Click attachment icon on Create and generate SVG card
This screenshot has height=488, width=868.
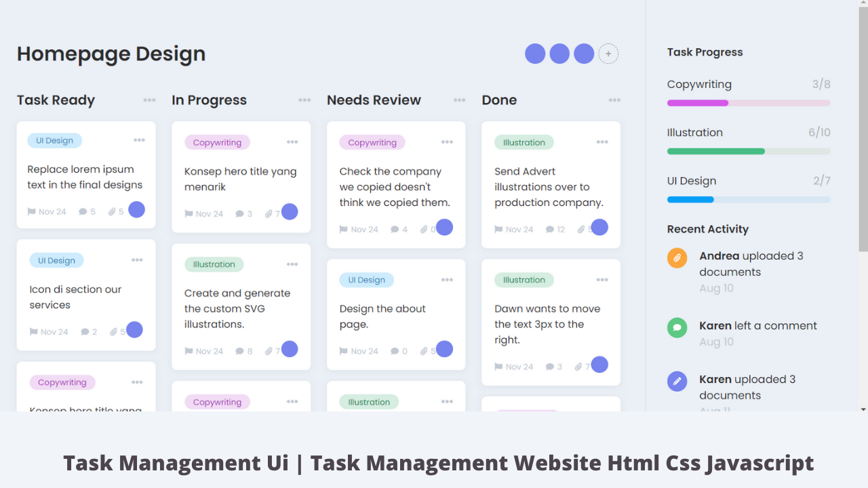click(x=269, y=351)
